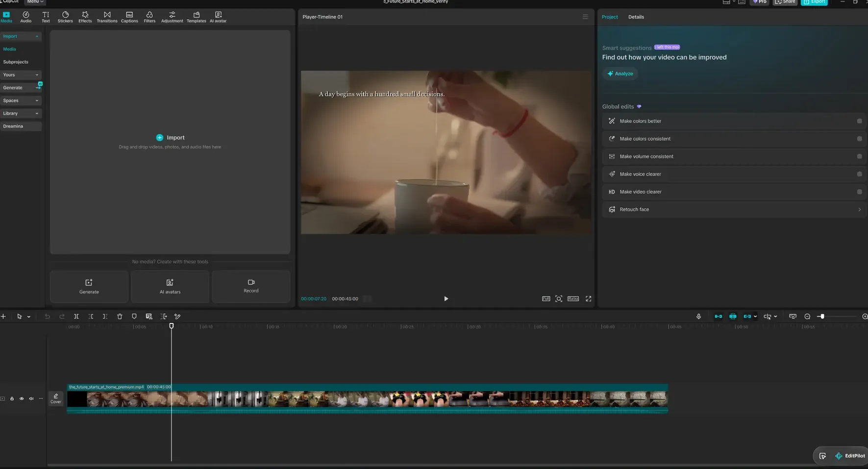Open the Audio panel icon

point(25,17)
